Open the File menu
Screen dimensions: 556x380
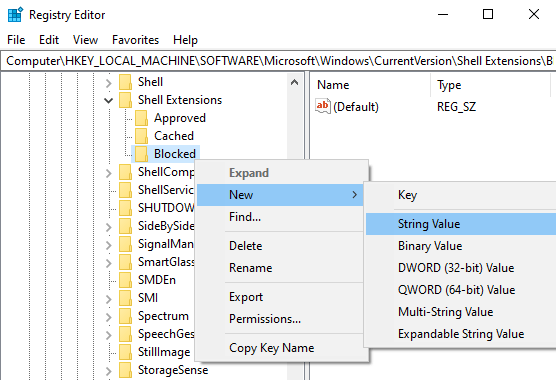pyautogui.click(x=16, y=40)
